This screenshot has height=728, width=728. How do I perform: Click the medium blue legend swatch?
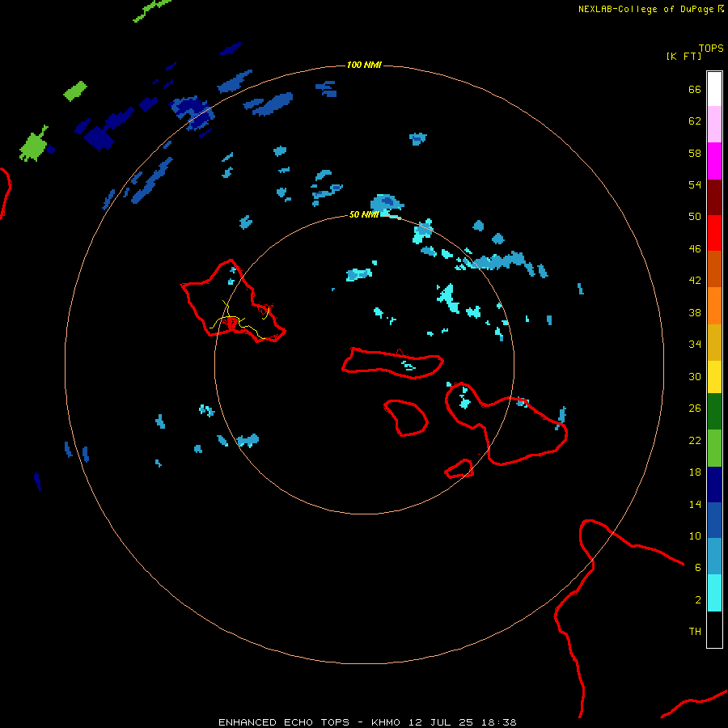714,520
